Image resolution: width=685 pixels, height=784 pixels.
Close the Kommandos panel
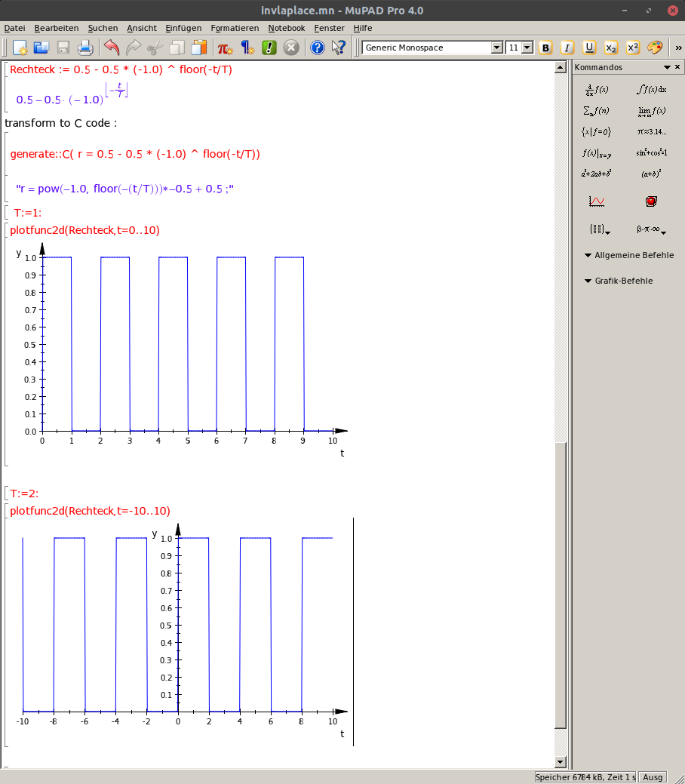pyautogui.click(x=677, y=67)
